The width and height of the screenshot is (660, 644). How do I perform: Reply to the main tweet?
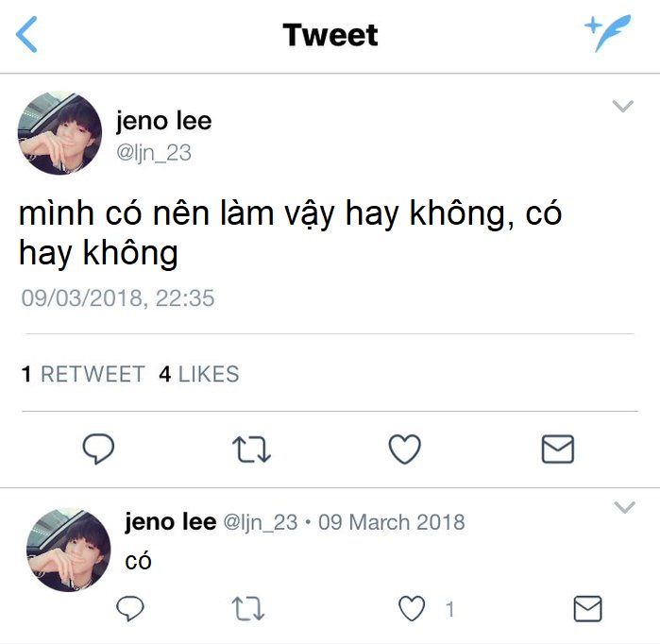pyautogui.click(x=98, y=449)
